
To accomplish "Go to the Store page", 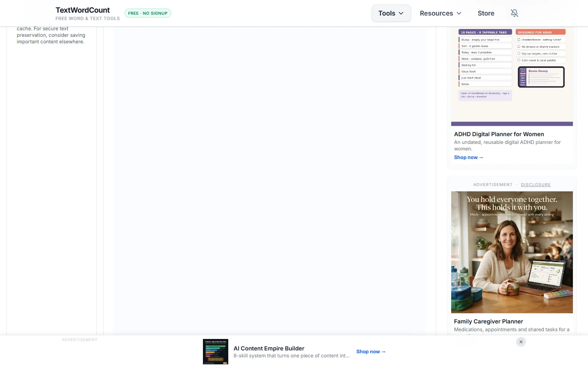I will (x=486, y=13).
